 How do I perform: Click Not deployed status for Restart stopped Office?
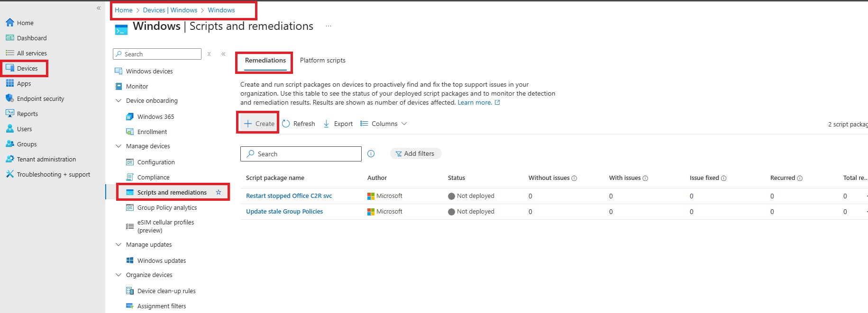click(x=471, y=196)
